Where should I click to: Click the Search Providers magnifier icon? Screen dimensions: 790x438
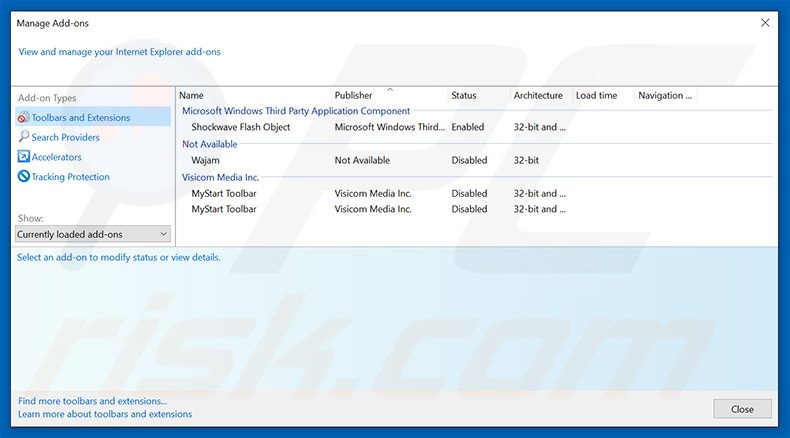point(24,137)
